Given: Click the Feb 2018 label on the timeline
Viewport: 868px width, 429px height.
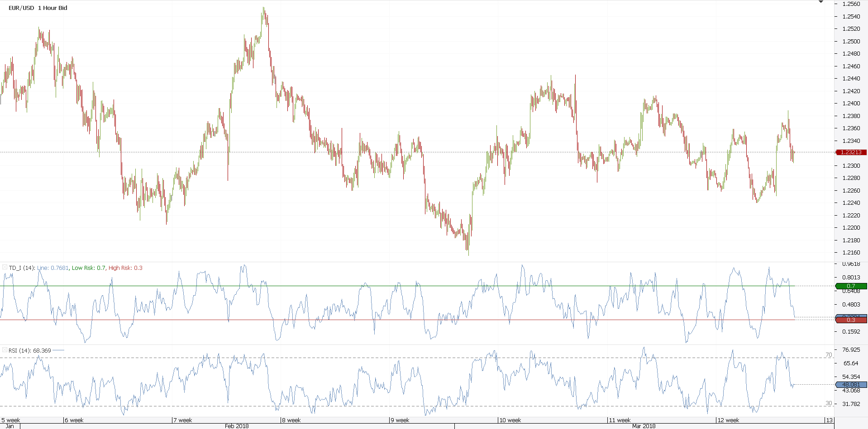Looking at the screenshot, I should [x=237, y=426].
